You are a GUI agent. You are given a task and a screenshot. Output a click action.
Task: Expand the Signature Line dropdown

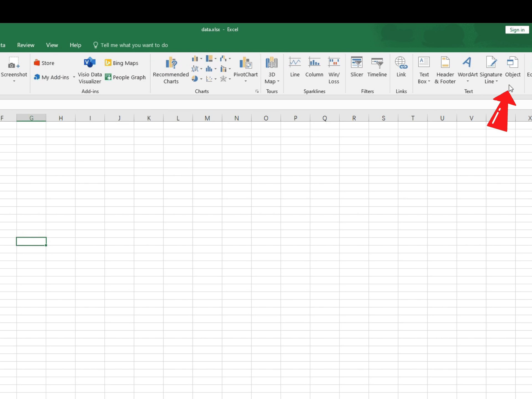(497, 81)
